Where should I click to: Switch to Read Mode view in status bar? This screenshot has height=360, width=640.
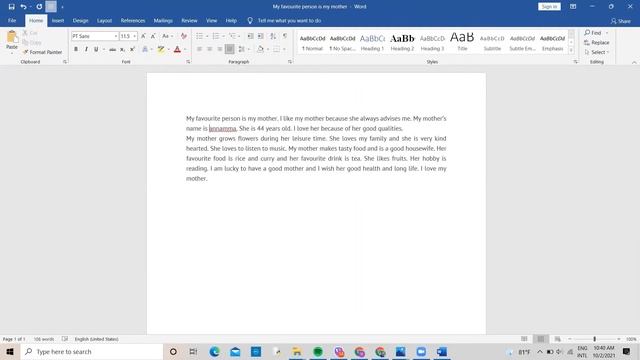pos(524,339)
